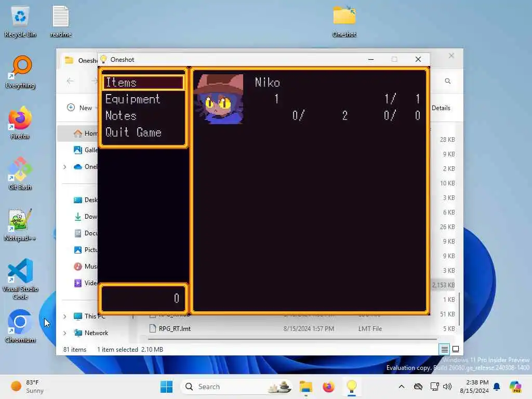Viewport: 532px width, 399px height.
Task: Launch Git Bash from the desktop
Action: pos(20,175)
